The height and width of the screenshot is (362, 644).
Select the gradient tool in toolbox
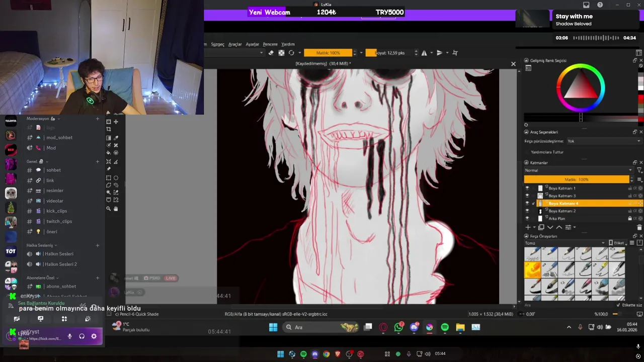click(109, 138)
